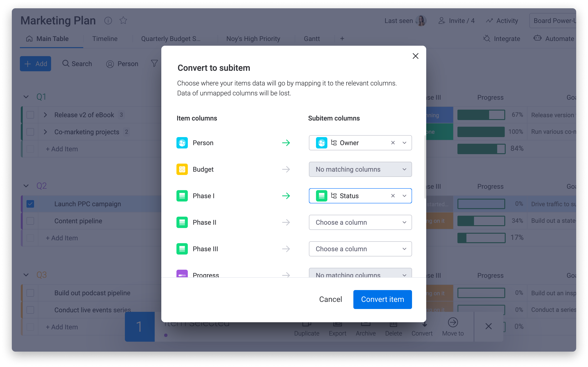Expand Co-marketing projects subitems
This screenshot has height=367, width=588.
(x=45, y=132)
